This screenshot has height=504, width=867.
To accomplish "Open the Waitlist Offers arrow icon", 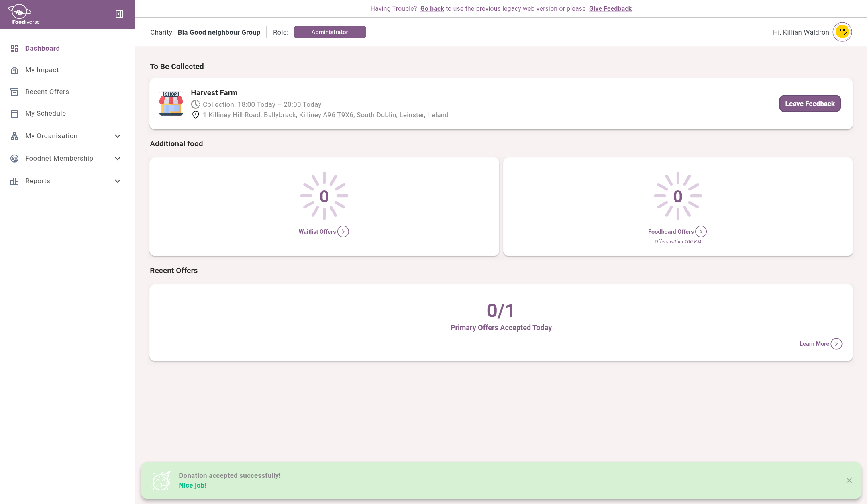I will tap(343, 232).
